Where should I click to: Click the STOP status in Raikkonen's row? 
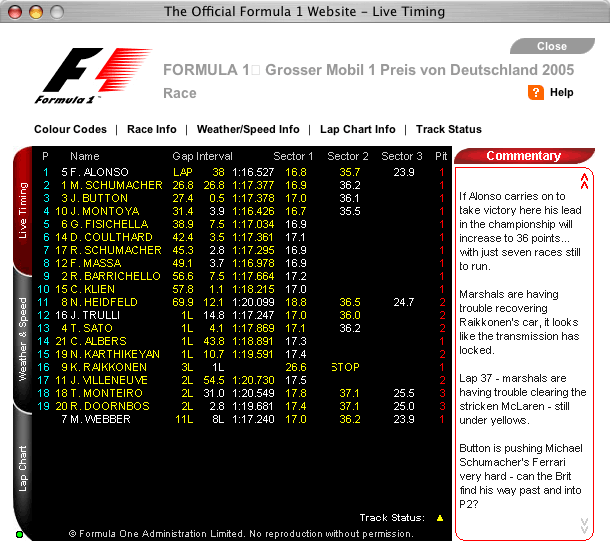pos(345,367)
